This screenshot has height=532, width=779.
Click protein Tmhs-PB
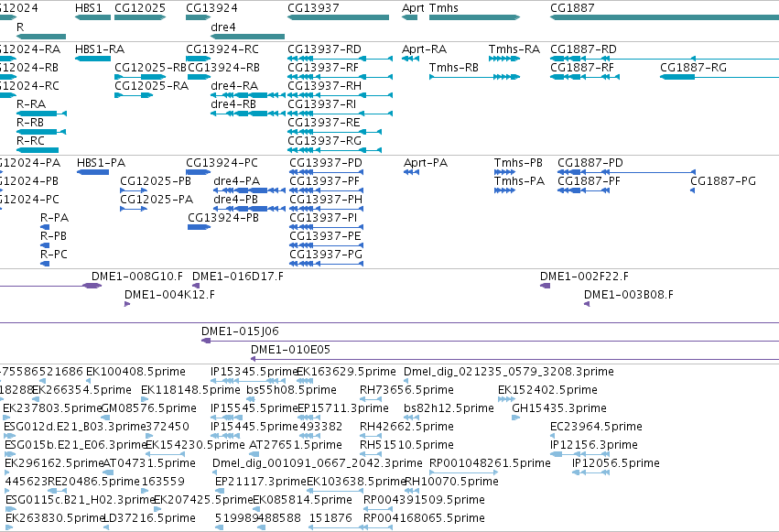click(x=504, y=172)
